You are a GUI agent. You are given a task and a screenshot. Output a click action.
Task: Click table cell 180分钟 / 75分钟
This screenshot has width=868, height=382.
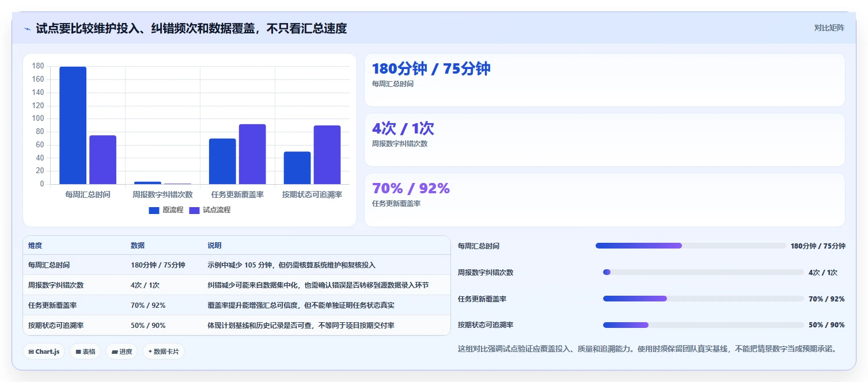[x=158, y=265]
